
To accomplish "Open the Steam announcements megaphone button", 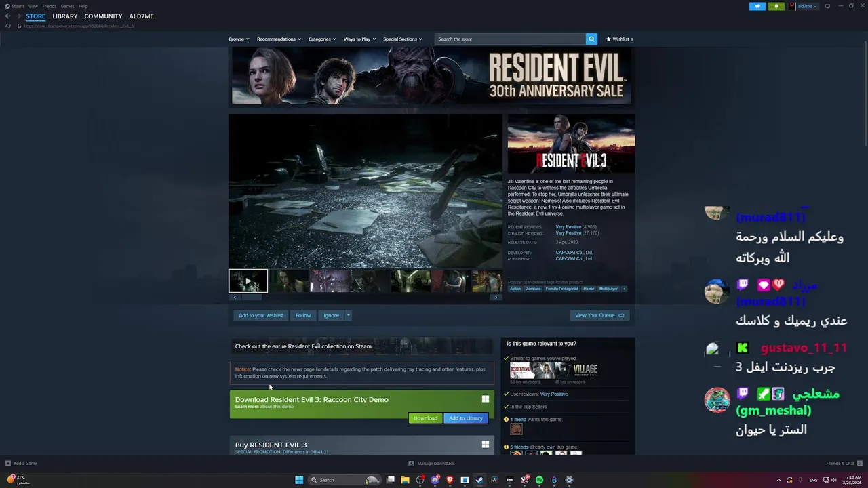I will [x=757, y=6].
